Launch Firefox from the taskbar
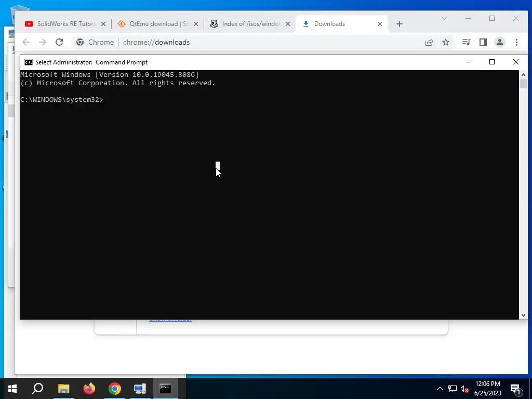This screenshot has width=532, height=399. 89,389
